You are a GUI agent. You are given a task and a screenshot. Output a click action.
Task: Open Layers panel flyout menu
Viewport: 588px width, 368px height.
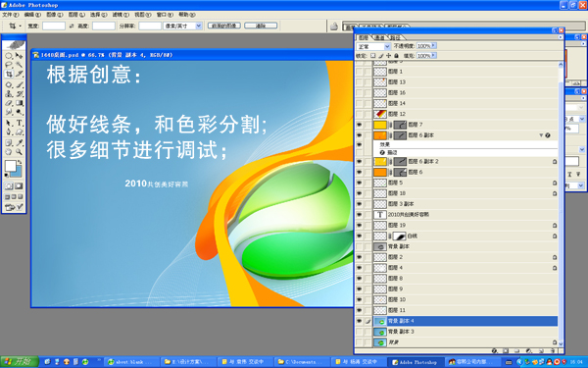coord(561,37)
